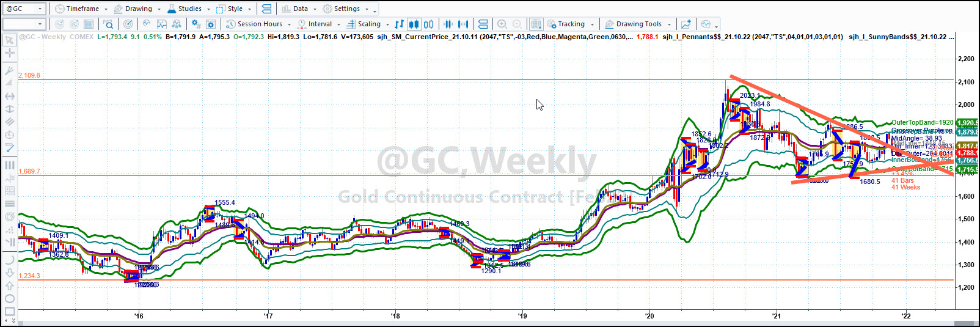Open the Timeframe menu
Viewport: 980px width, 327px height.
77,9
